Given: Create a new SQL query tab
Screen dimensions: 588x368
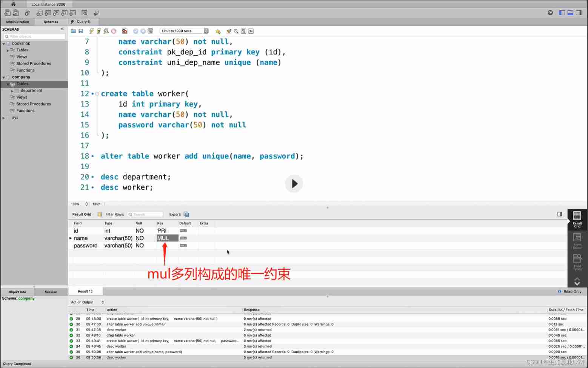Looking at the screenshot, I should 7,13.
